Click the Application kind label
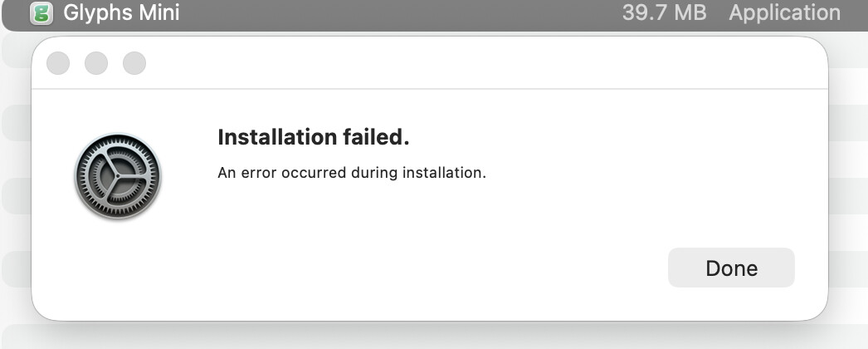 pos(784,13)
